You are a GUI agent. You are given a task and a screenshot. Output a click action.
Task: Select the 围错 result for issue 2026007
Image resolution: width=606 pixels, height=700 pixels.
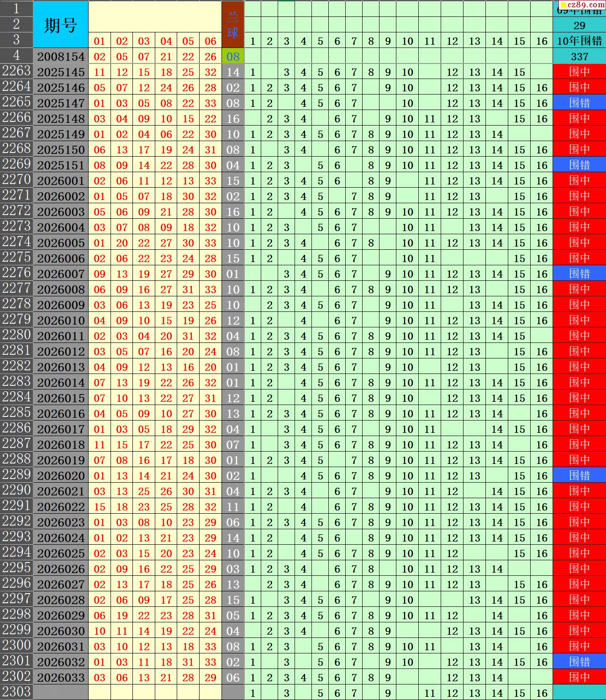point(580,274)
